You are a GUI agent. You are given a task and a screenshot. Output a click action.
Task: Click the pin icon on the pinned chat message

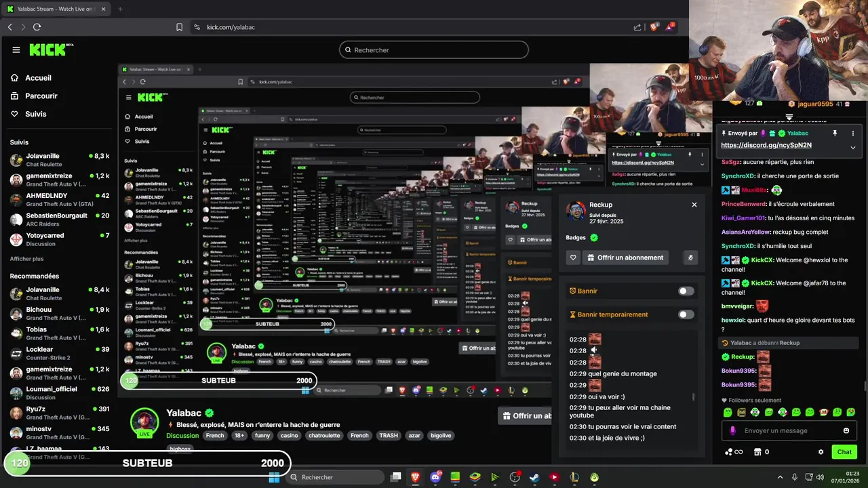835,134
